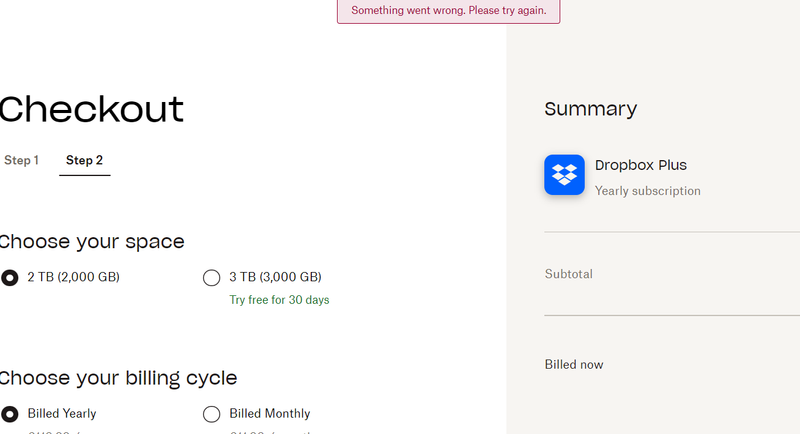This screenshot has width=800, height=434.
Task: Switch to the Step 1 tab
Action: click(x=21, y=160)
